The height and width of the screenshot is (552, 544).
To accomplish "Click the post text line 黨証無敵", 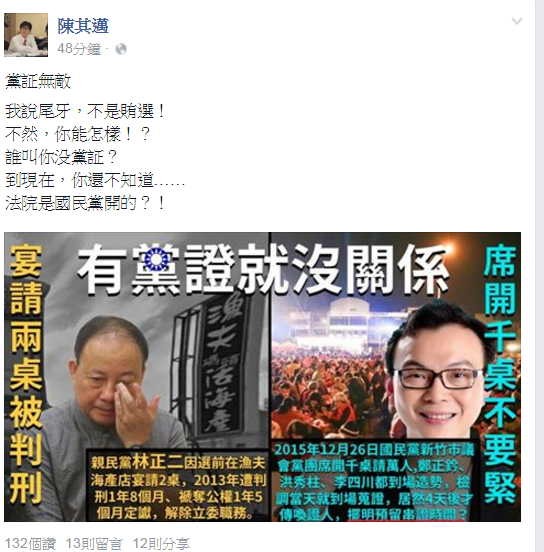I will coord(38,81).
